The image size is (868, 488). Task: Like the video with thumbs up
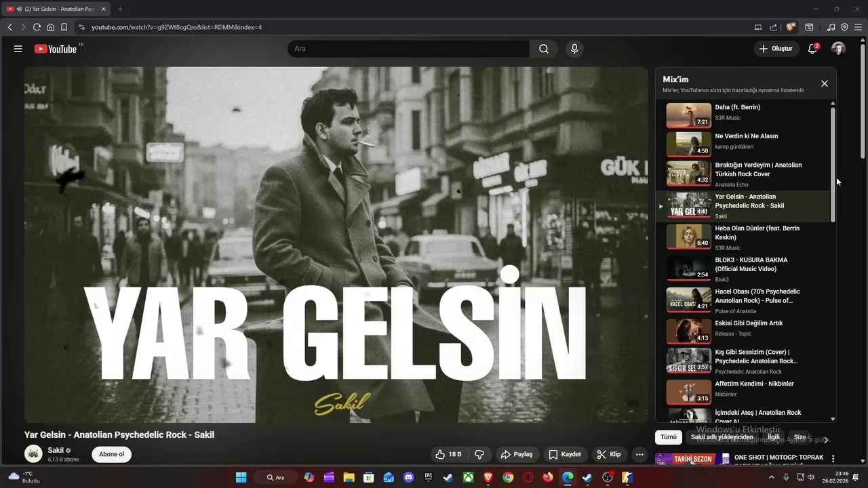pyautogui.click(x=448, y=454)
